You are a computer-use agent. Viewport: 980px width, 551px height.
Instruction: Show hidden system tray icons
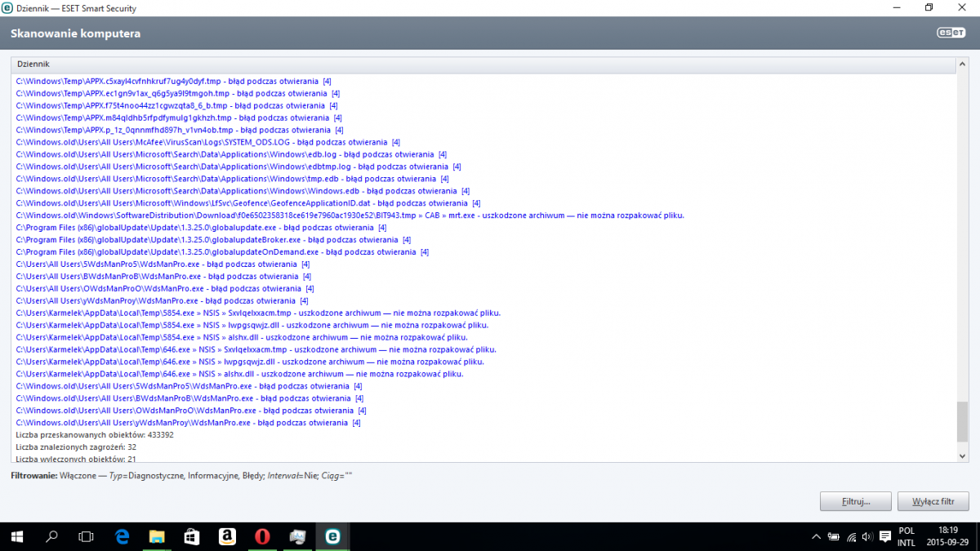click(816, 537)
